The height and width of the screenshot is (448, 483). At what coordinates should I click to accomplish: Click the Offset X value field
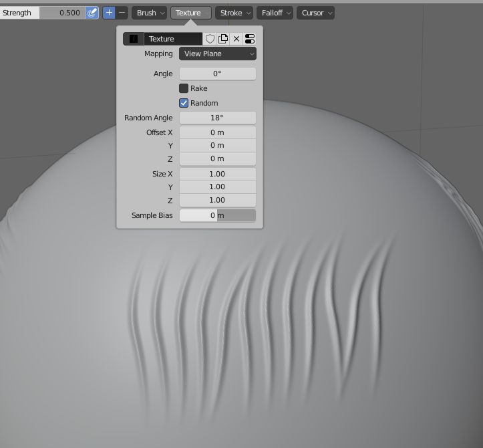(218, 132)
